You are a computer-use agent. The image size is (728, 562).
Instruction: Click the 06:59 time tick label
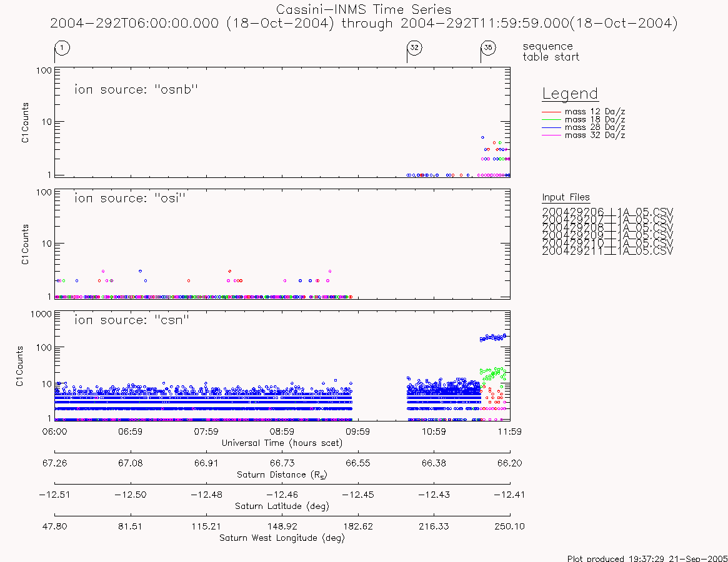click(131, 431)
